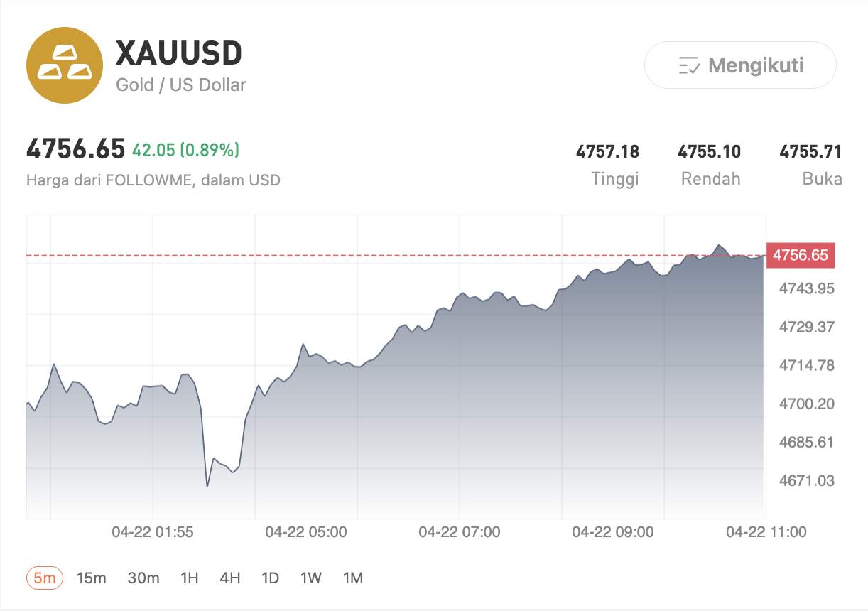This screenshot has height=611, width=868.
Task: Click the Tinggi value 4757.18
Action: 608,151
